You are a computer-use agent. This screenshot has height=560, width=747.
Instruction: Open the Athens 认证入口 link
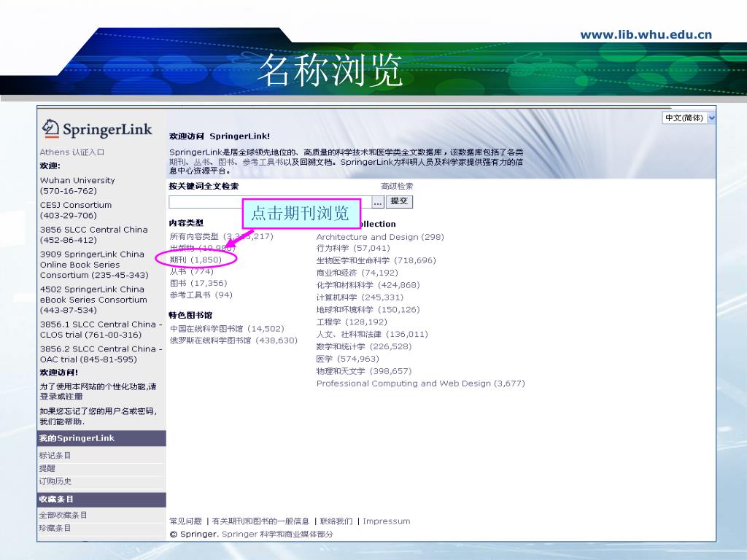coord(72,152)
